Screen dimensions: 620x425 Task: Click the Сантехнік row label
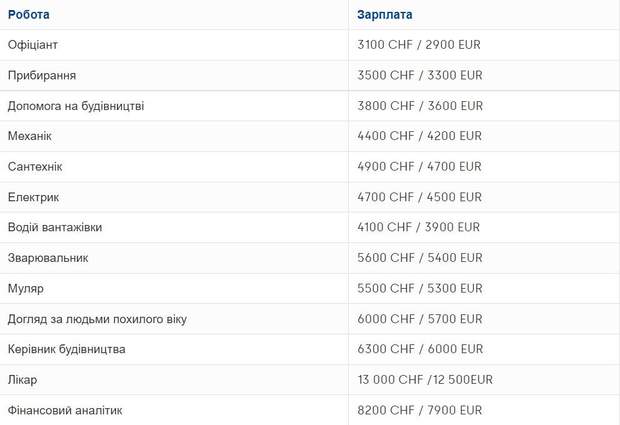click(x=35, y=167)
